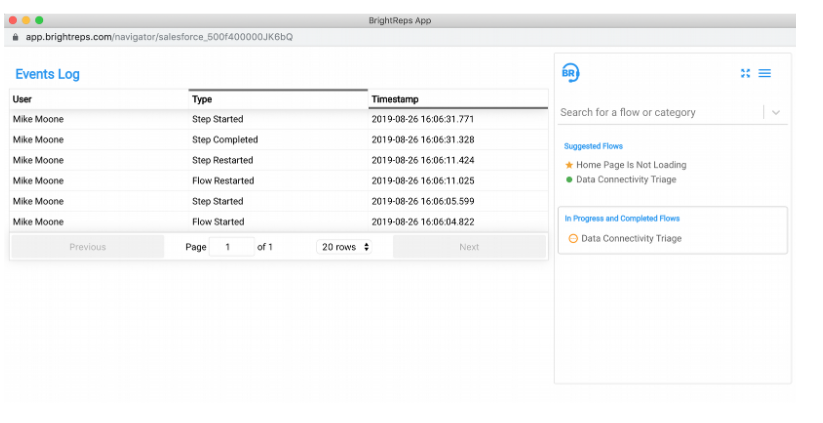The width and height of the screenshot is (823, 423).
Task: Click the collapse panel arrows icon
Action: click(x=745, y=73)
